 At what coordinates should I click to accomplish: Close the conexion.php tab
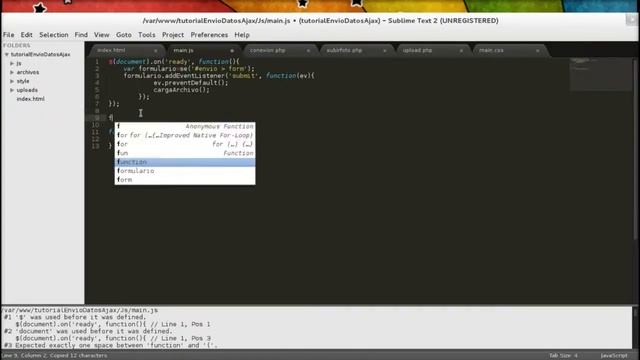308,51
